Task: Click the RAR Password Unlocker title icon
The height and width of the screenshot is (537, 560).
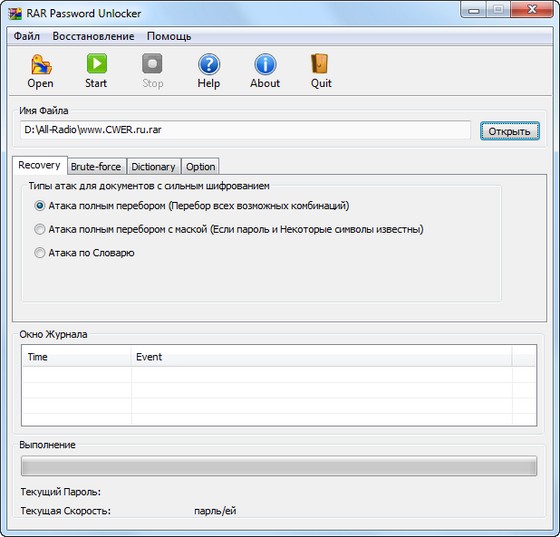Action: [15, 14]
